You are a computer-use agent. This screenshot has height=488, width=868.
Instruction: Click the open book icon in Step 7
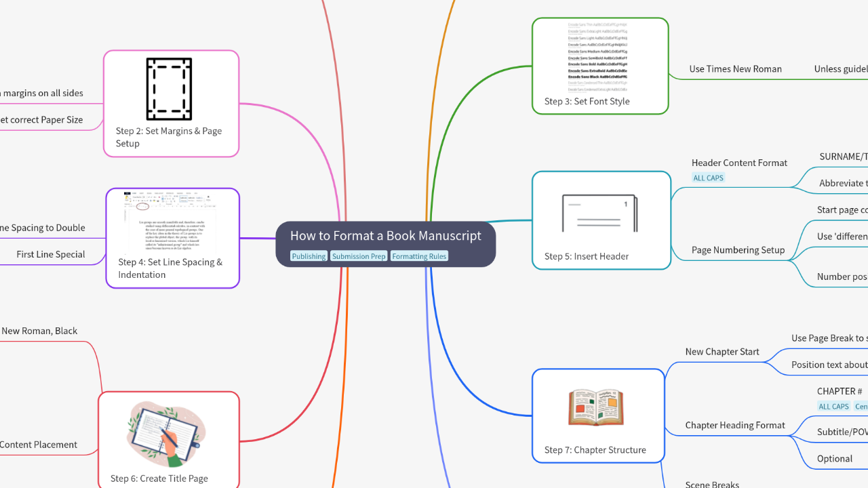coord(596,406)
